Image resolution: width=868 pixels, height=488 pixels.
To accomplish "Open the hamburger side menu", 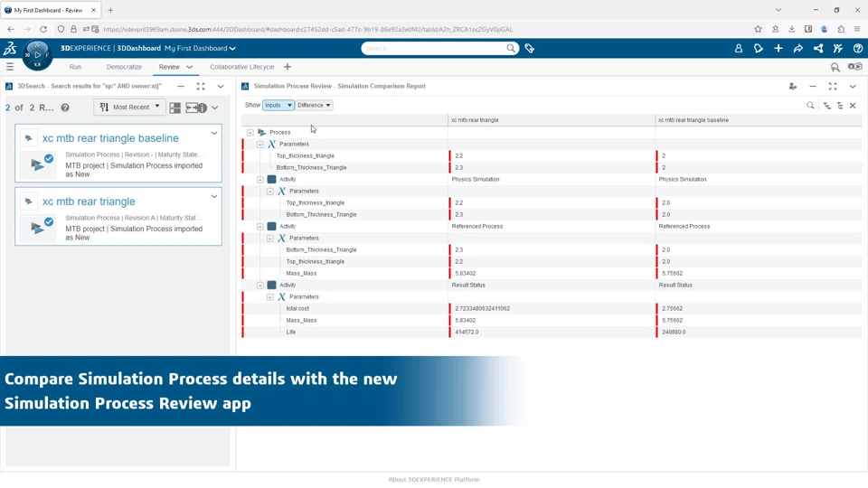I will click(x=10, y=67).
